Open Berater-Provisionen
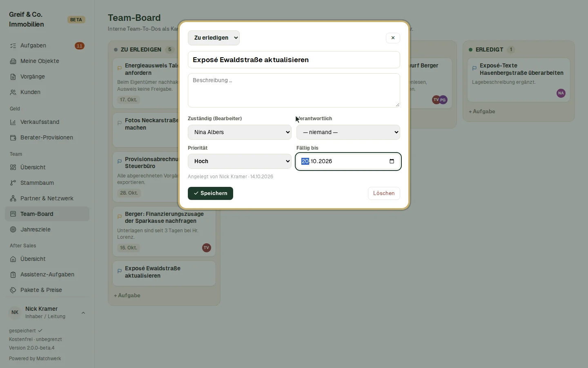 pos(47,138)
